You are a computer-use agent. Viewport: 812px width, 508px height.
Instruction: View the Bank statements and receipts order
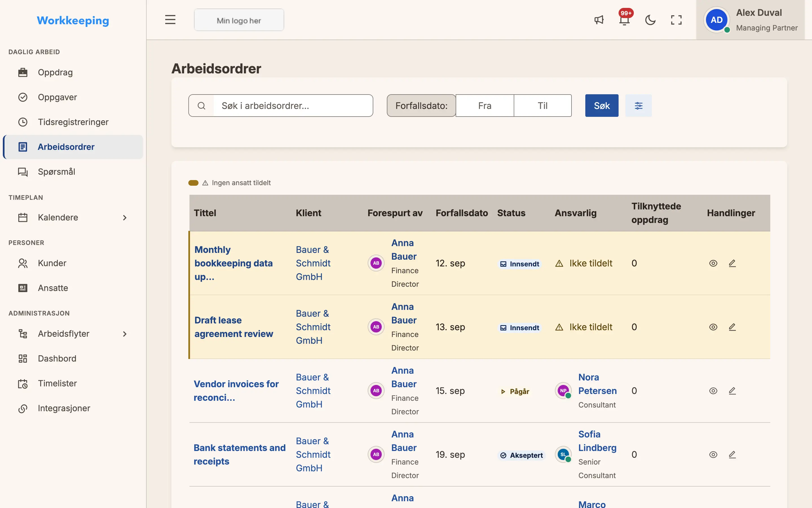(713, 455)
